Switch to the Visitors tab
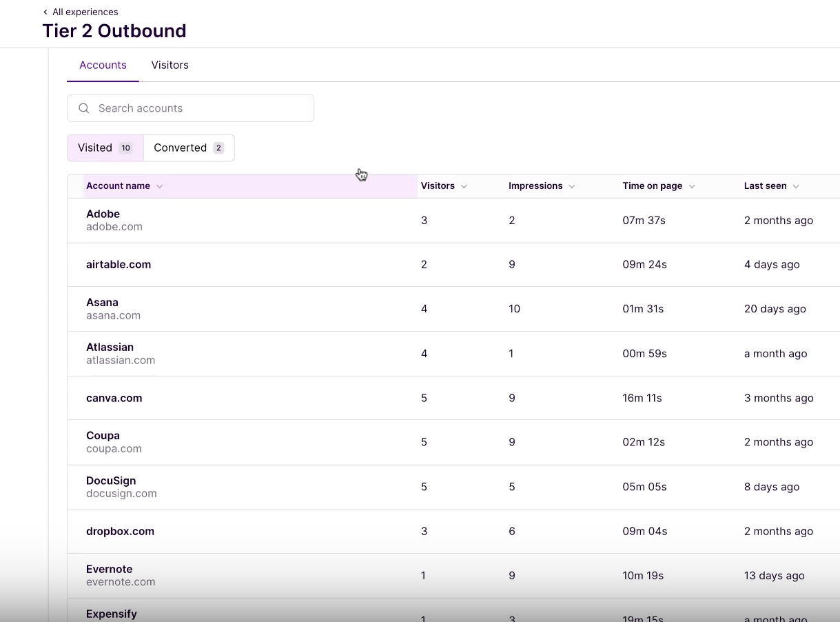The height and width of the screenshot is (622, 840). (170, 65)
